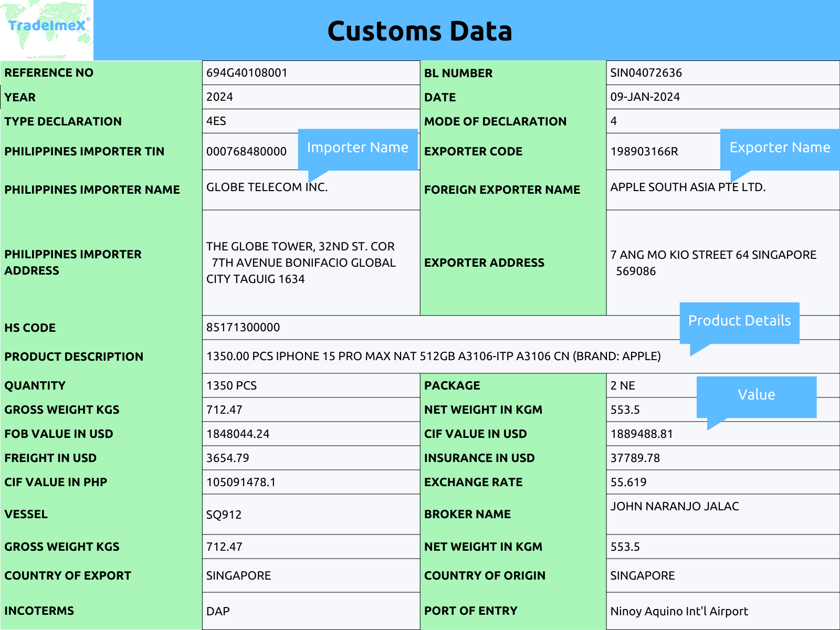Select the year value 2024

pyautogui.click(x=219, y=97)
